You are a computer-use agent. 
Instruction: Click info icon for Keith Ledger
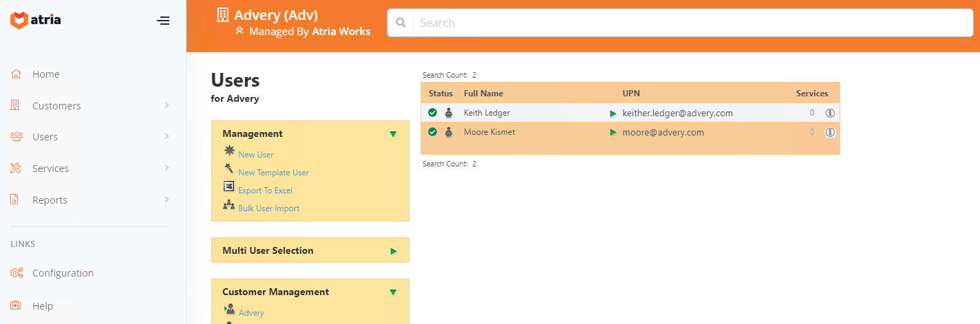[830, 113]
